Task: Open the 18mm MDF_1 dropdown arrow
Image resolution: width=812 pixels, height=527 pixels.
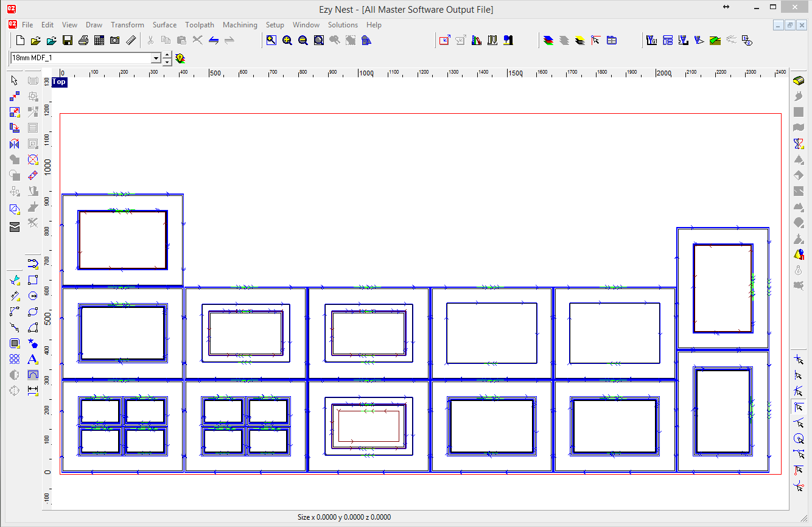Action: (156, 58)
